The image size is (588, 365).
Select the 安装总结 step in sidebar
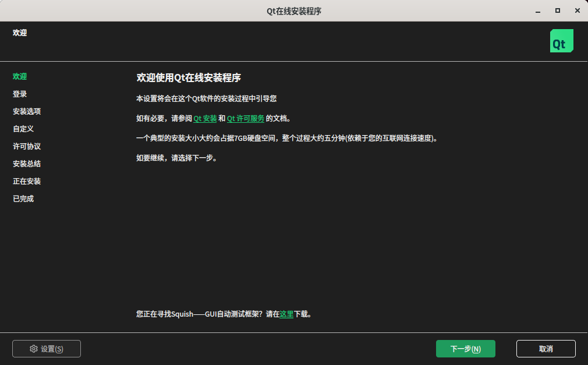(x=27, y=164)
